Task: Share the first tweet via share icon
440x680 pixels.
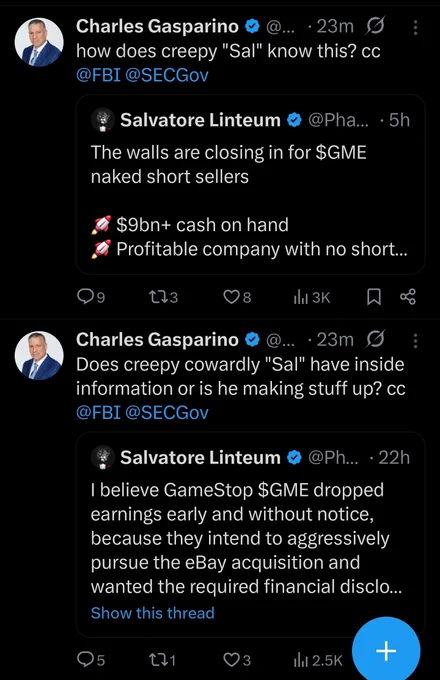Action: click(407, 297)
